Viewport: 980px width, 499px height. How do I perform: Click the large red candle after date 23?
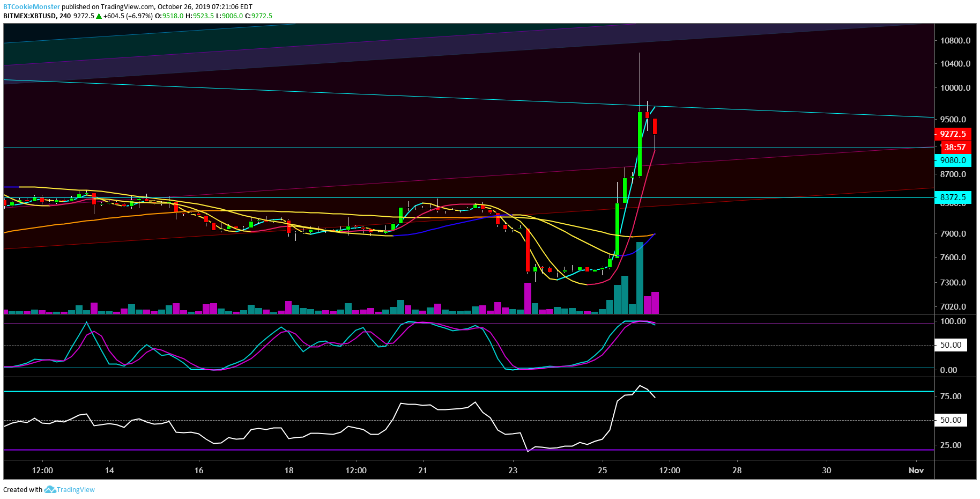pos(528,250)
